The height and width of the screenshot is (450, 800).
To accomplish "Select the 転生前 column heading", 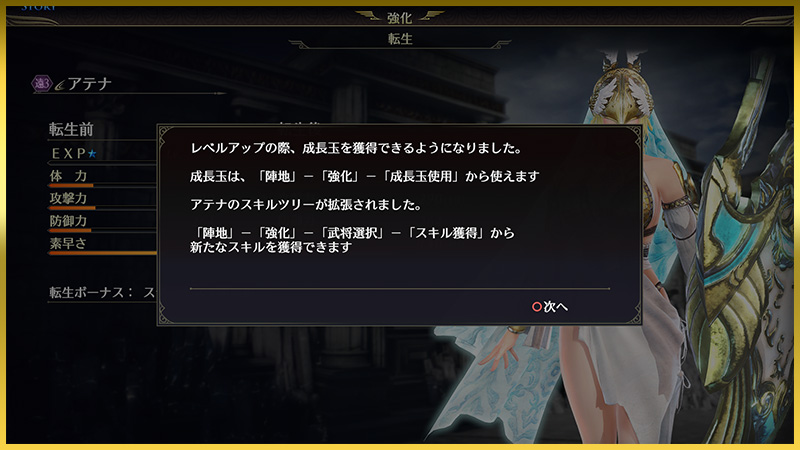I will pos(71,130).
